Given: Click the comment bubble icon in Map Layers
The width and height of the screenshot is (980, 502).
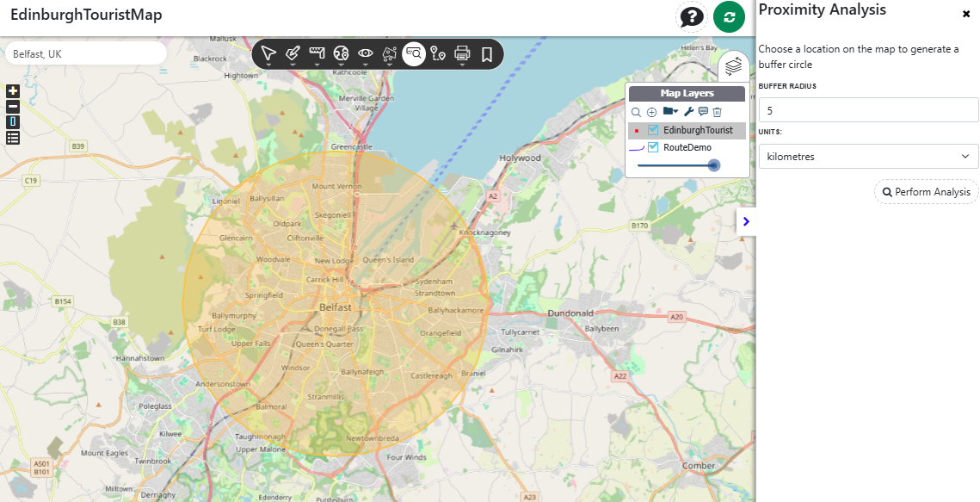Looking at the screenshot, I should (x=703, y=112).
